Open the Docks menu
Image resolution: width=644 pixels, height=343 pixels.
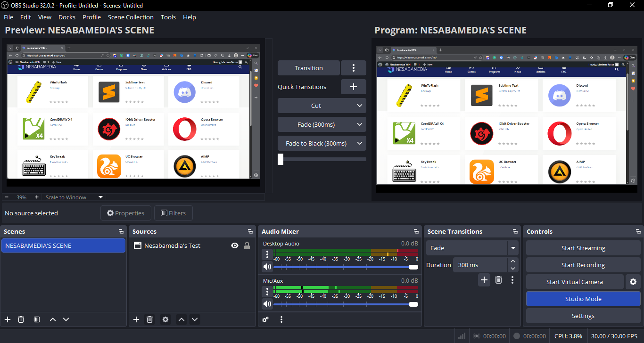66,17
